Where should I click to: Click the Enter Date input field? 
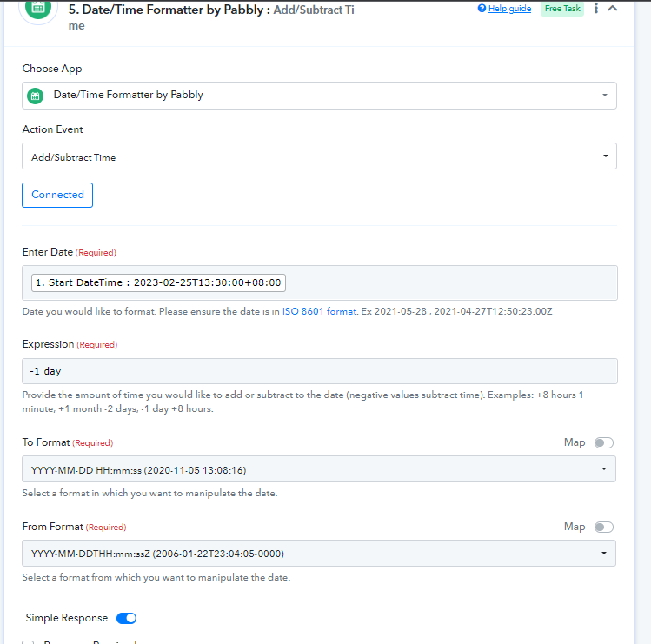pyautogui.click(x=319, y=282)
